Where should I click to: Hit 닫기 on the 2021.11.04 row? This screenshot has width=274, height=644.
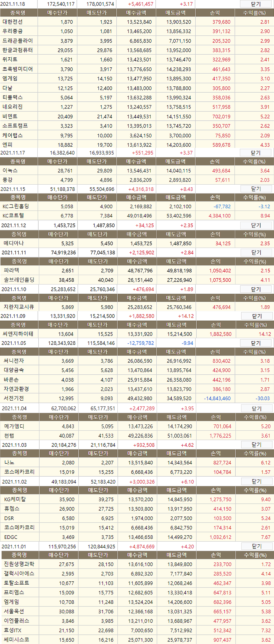tap(256, 408)
